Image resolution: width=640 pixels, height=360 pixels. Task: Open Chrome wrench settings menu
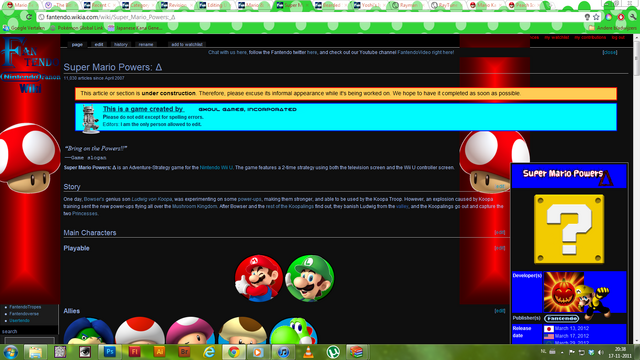(x=633, y=17)
